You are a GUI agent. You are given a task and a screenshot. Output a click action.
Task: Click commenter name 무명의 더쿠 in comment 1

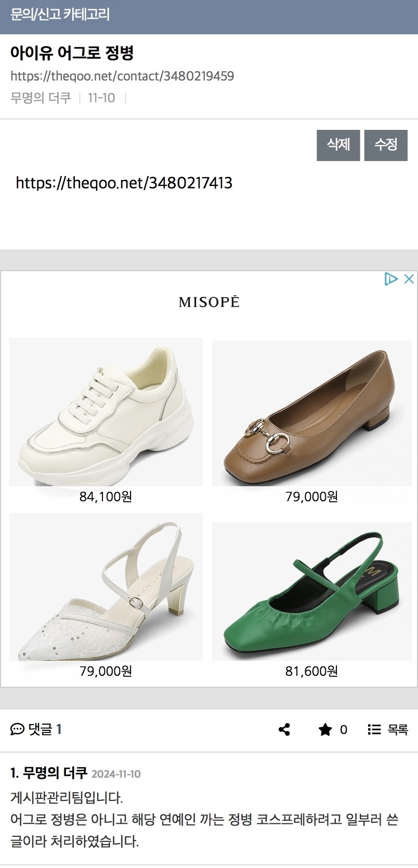pos(55,773)
